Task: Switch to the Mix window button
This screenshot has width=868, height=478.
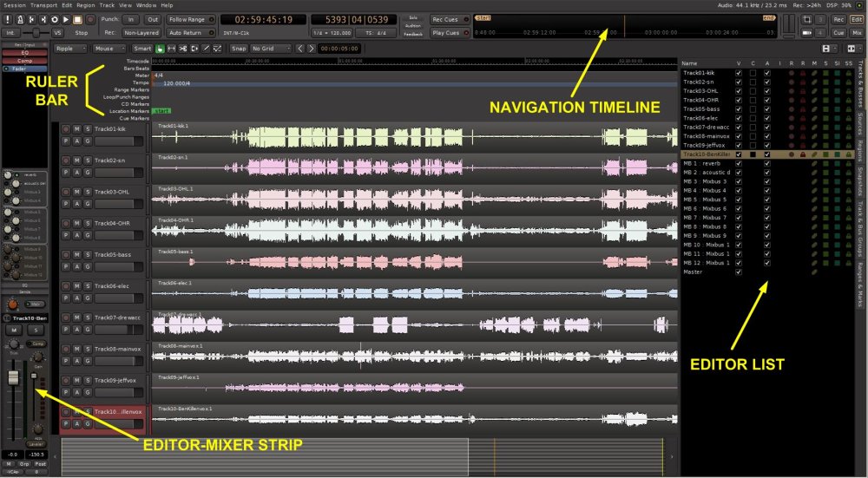Action: tap(857, 33)
